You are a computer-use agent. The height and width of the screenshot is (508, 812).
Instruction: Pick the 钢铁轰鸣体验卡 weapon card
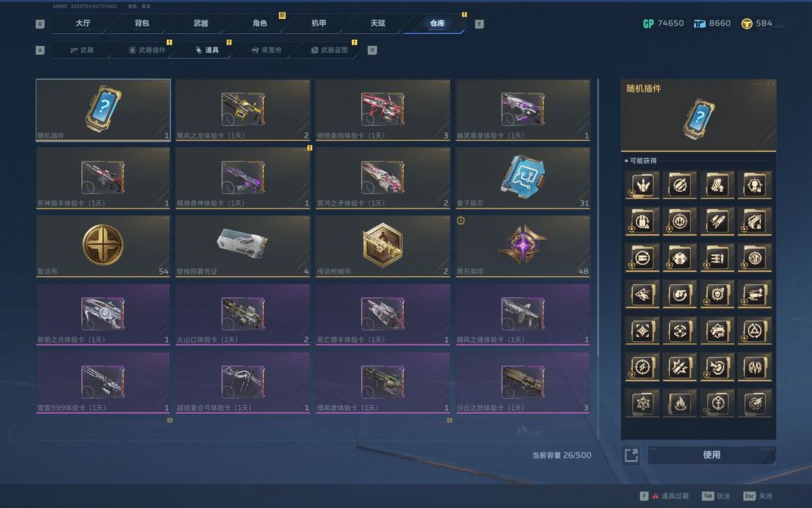pyautogui.click(x=383, y=110)
